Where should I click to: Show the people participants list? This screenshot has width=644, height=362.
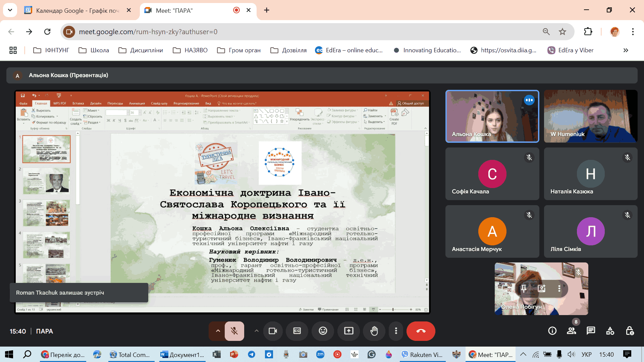[571, 331]
